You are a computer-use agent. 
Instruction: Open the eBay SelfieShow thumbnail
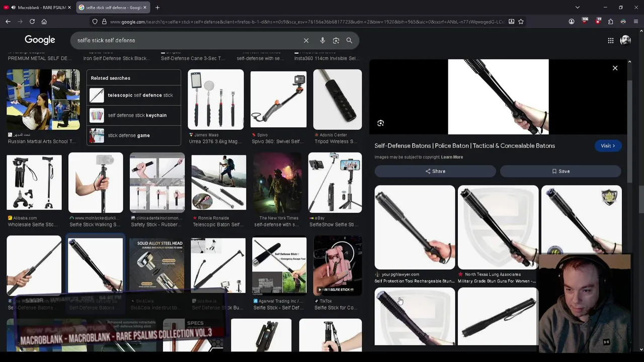pyautogui.click(x=335, y=183)
